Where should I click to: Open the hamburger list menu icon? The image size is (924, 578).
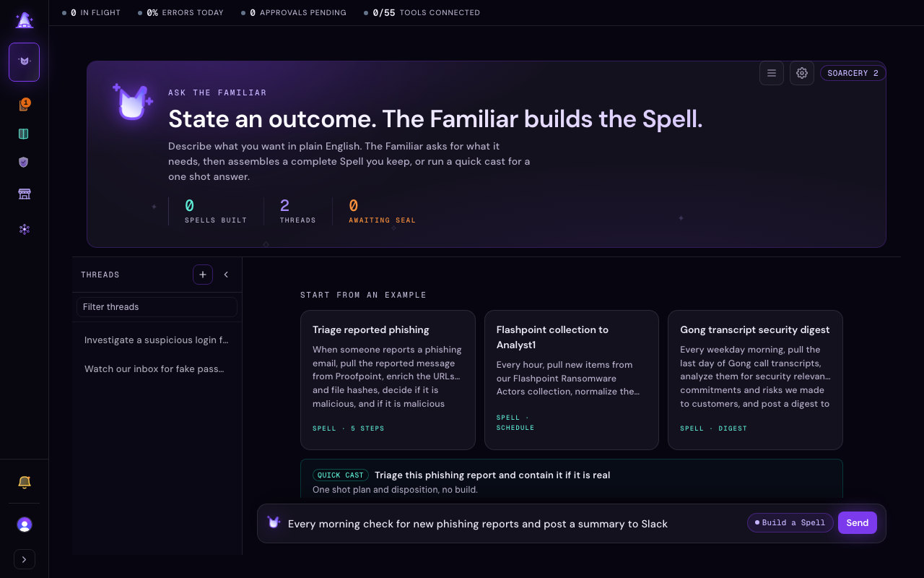tap(771, 73)
